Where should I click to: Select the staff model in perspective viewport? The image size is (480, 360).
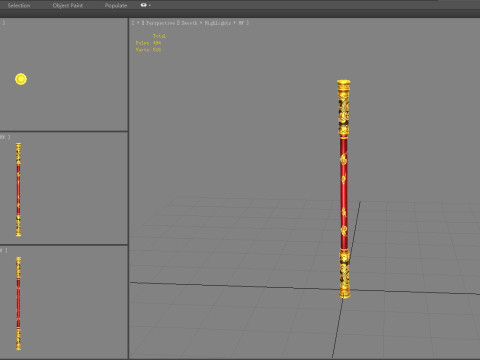344,189
